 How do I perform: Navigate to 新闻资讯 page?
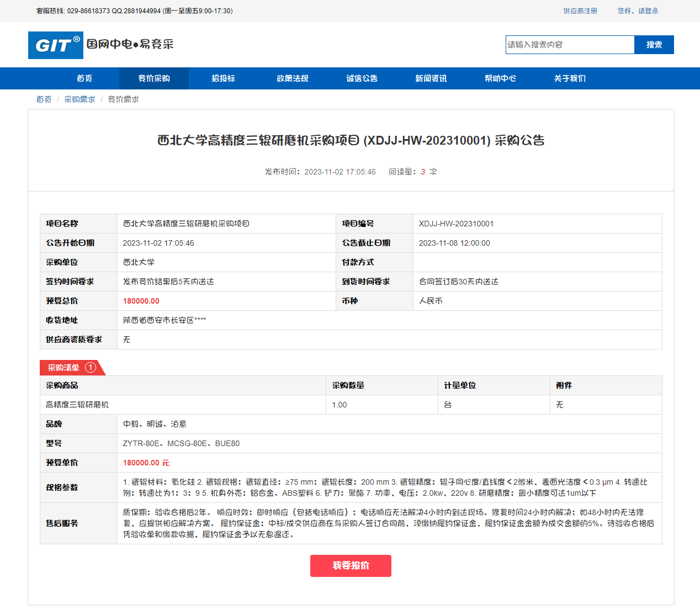pos(431,78)
